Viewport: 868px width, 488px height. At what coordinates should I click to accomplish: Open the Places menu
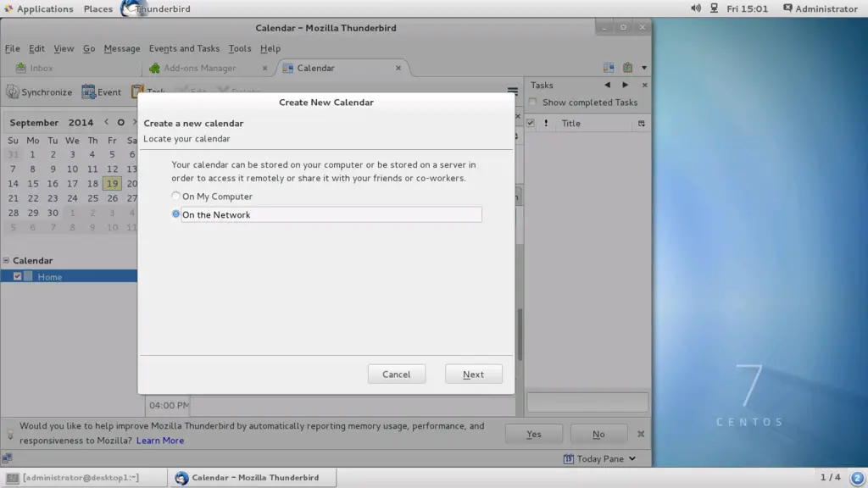click(x=98, y=8)
